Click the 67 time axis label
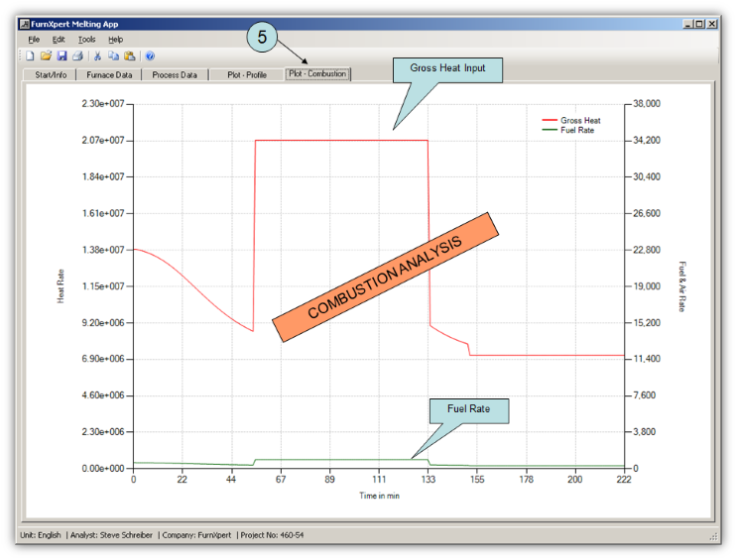737x560 pixels. [281, 479]
